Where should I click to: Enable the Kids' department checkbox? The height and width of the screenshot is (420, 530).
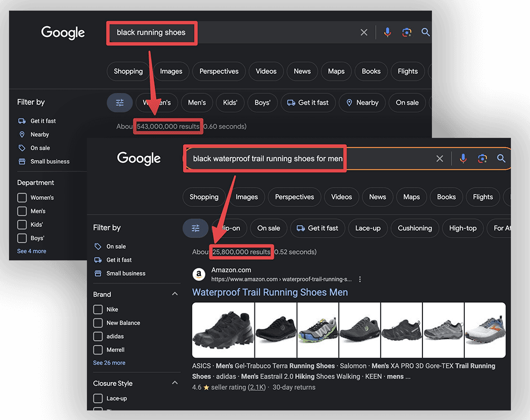tap(22, 225)
